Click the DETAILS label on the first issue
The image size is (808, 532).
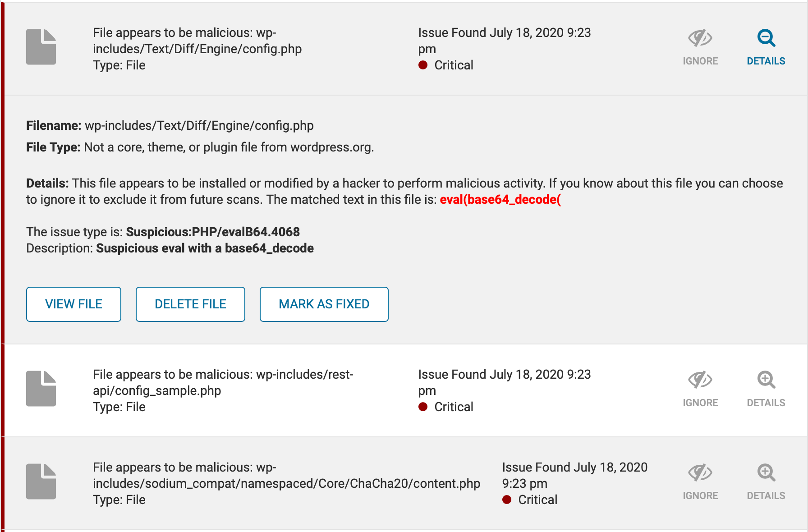click(766, 61)
